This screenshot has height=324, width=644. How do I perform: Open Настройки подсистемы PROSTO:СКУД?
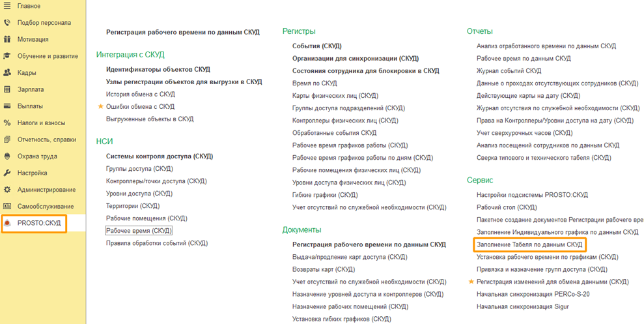click(532, 195)
